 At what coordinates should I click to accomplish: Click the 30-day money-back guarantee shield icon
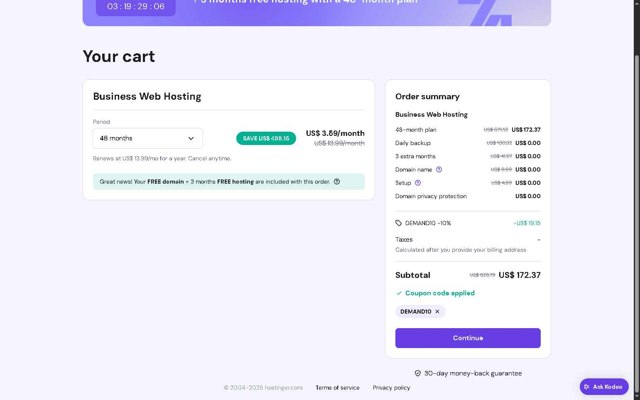tap(418, 373)
